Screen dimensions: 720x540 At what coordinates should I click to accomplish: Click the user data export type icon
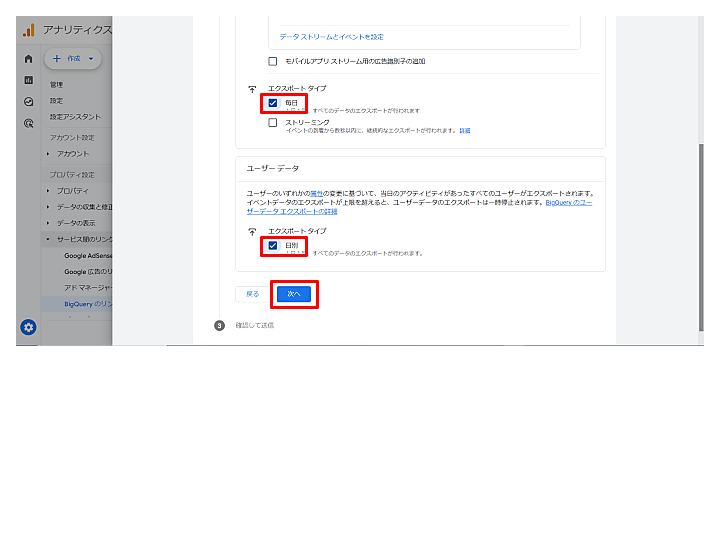[252, 232]
